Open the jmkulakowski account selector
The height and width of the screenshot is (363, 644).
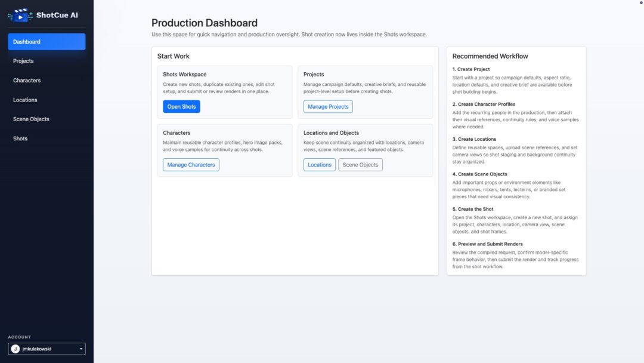tap(47, 349)
